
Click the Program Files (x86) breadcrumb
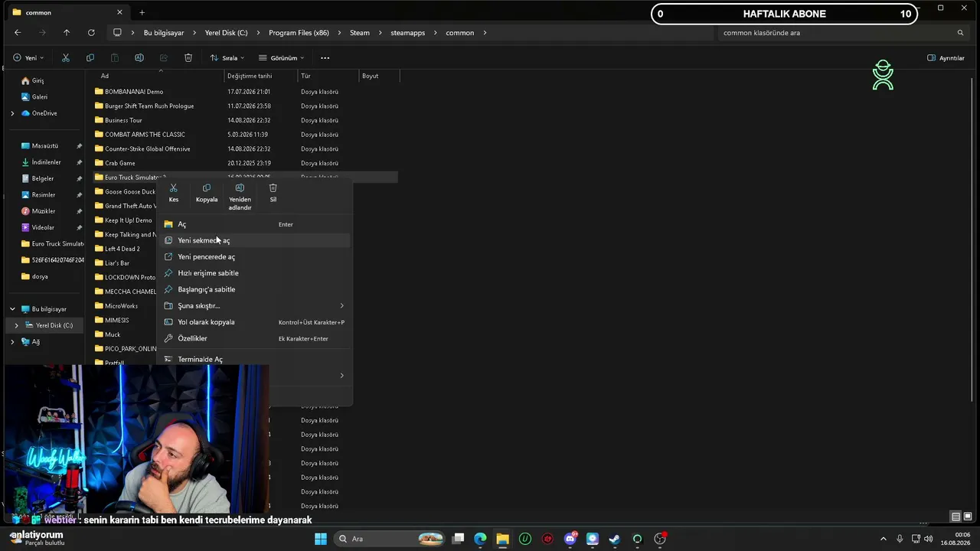pos(299,33)
